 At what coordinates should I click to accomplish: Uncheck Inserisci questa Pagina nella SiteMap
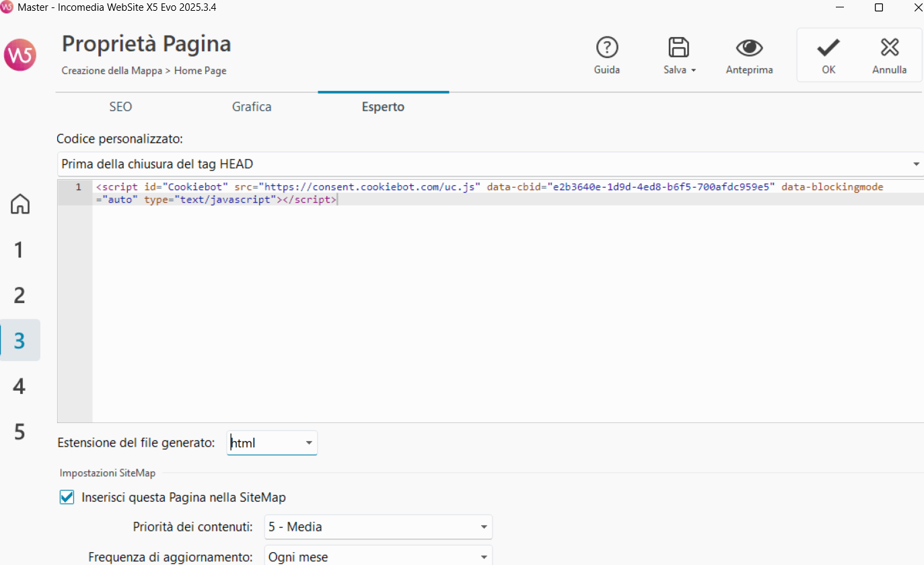click(66, 497)
